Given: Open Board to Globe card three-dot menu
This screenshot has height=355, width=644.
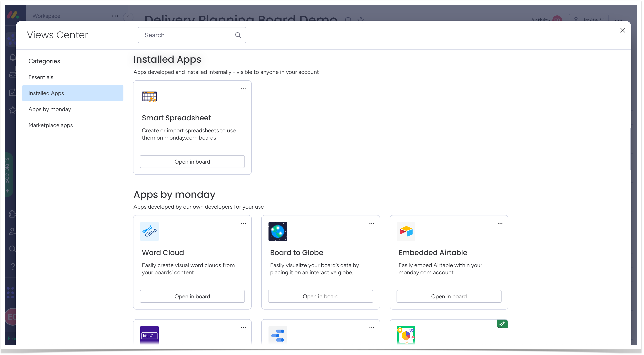Looking at the screenshot, I should point(372,224).
